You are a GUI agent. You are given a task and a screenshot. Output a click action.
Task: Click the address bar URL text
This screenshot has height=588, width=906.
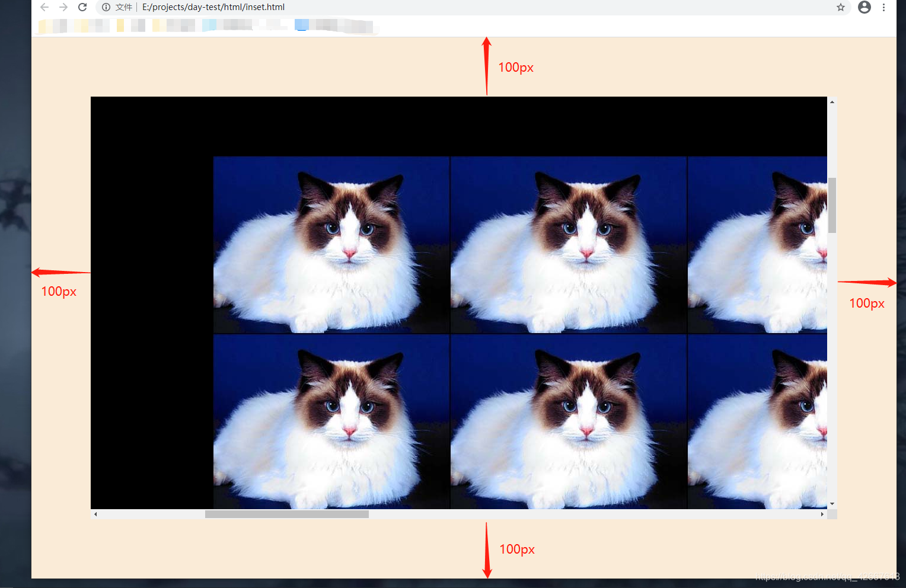click(213, 7)
